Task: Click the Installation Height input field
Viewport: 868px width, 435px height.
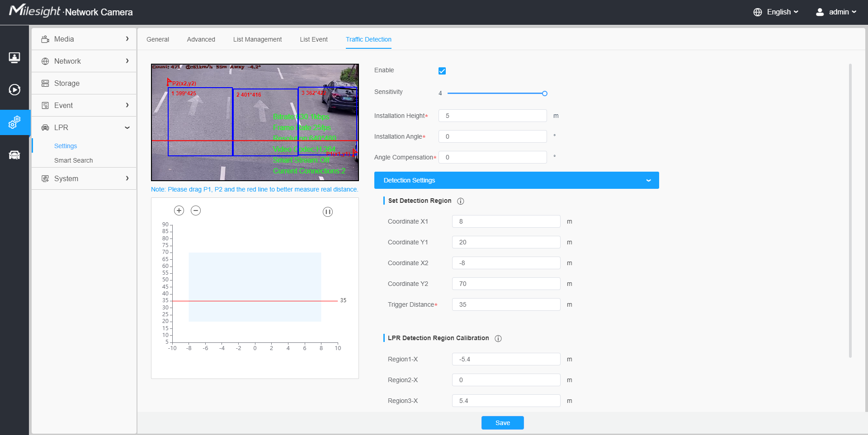Action: [x=492, y=116]
